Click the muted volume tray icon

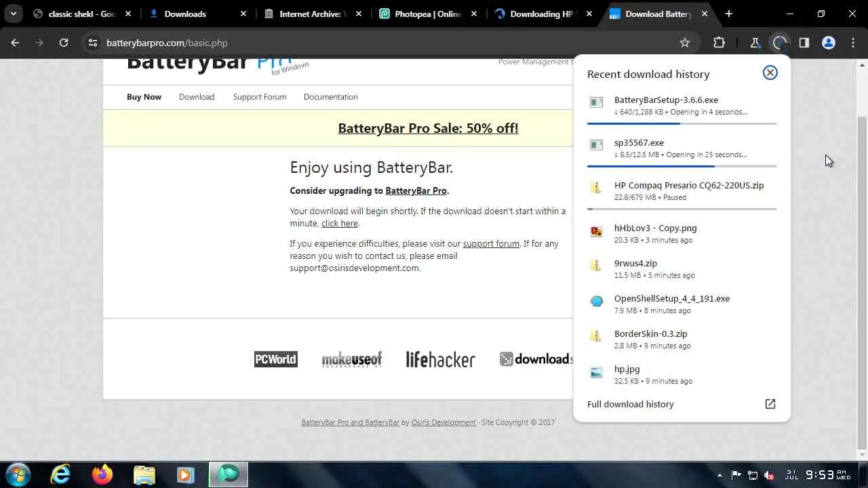pyautogui.click(x=769, y=475)
